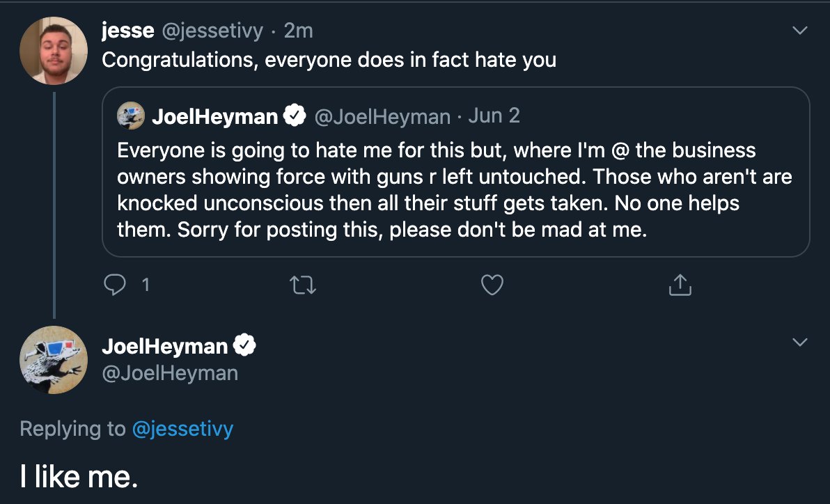The image size is (830, 504).
Task: Expand the chevron menu on jesse's tweet
Action: 801,31
